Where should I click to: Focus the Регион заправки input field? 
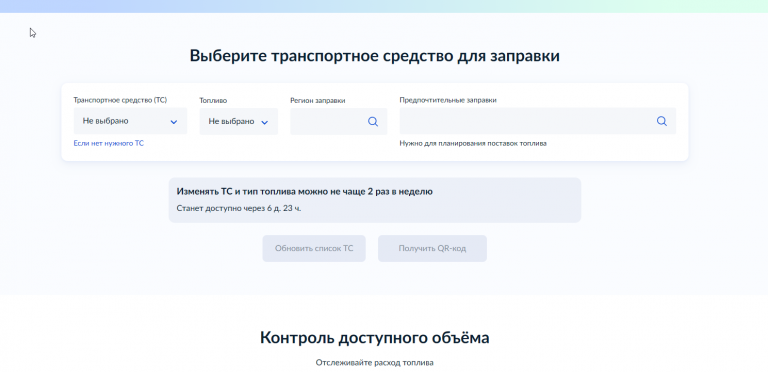click(x=338, y=121)
